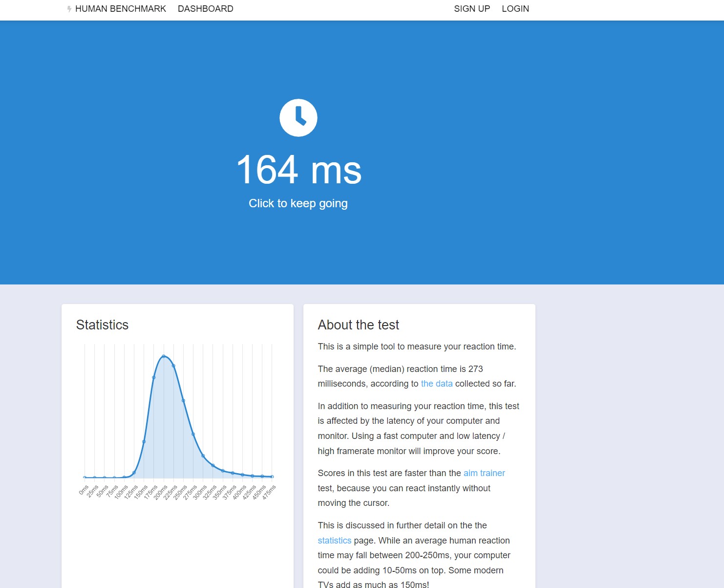Click the lightning bolt logo icon
Screen dimensions: 724x588
69,9
